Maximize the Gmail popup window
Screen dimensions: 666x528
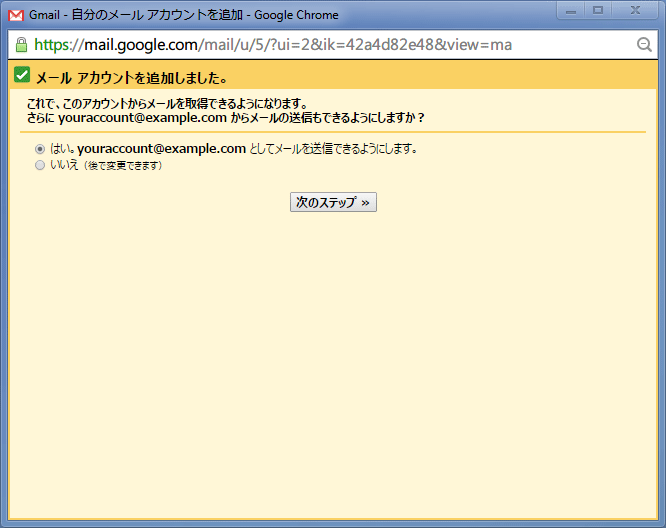(x=599, y=10)
